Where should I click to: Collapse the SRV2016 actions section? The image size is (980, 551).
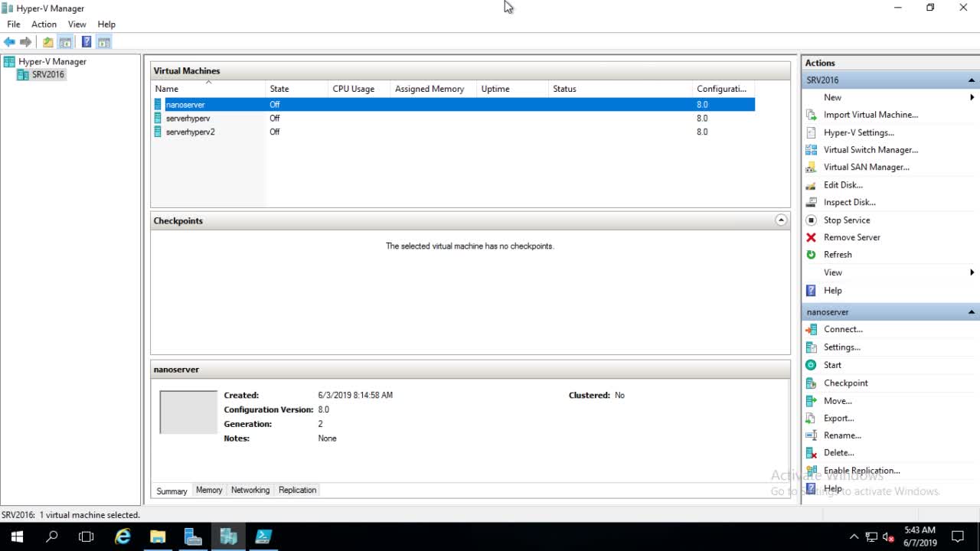click(971, 80)
